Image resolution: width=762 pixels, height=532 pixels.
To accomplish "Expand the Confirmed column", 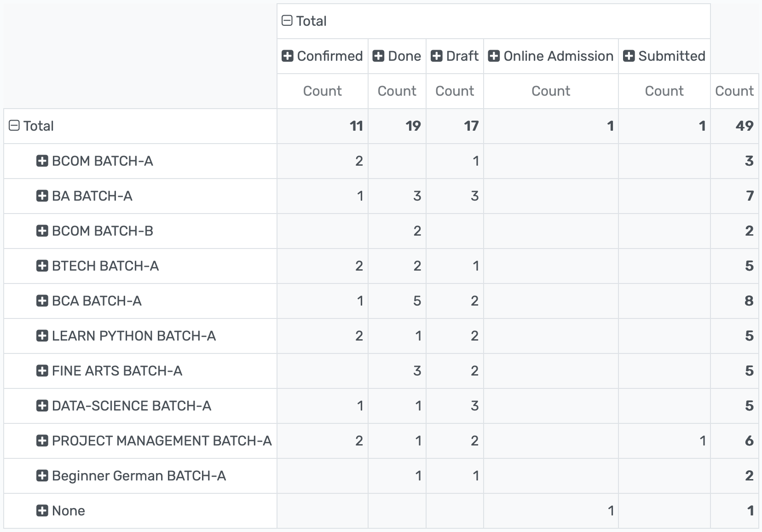I will [288, 56].
